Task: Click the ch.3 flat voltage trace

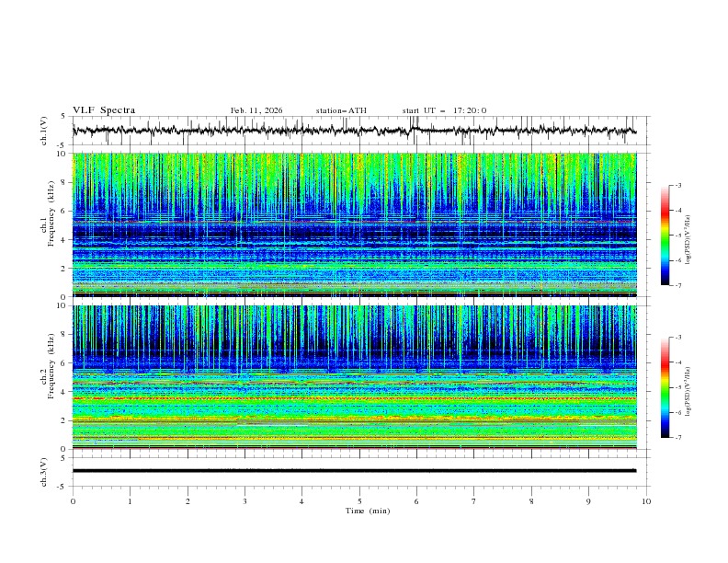Action: tap(354, 471)
